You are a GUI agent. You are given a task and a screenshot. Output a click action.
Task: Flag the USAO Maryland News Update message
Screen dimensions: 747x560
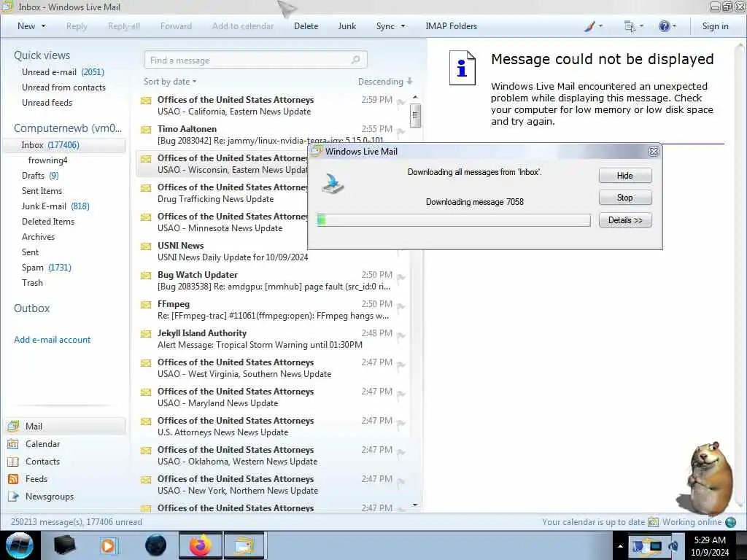401,394
